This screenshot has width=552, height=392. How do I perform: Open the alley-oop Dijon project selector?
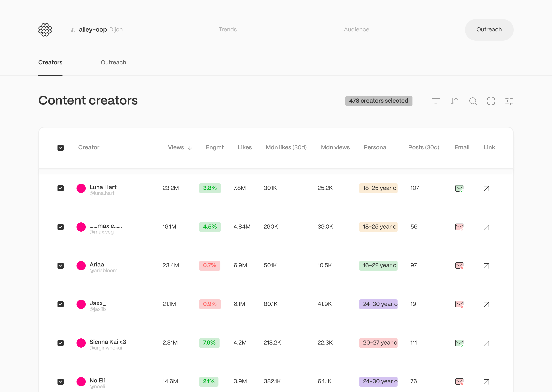97,30
